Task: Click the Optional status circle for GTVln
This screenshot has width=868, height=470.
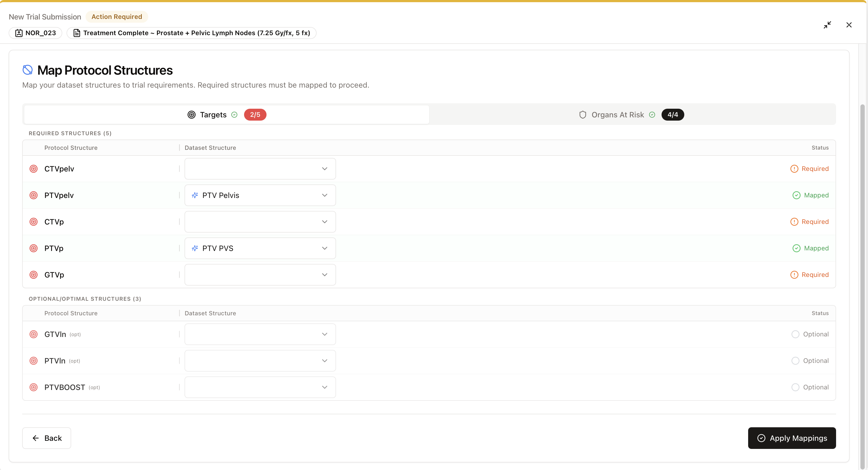Action: point(795,334)
